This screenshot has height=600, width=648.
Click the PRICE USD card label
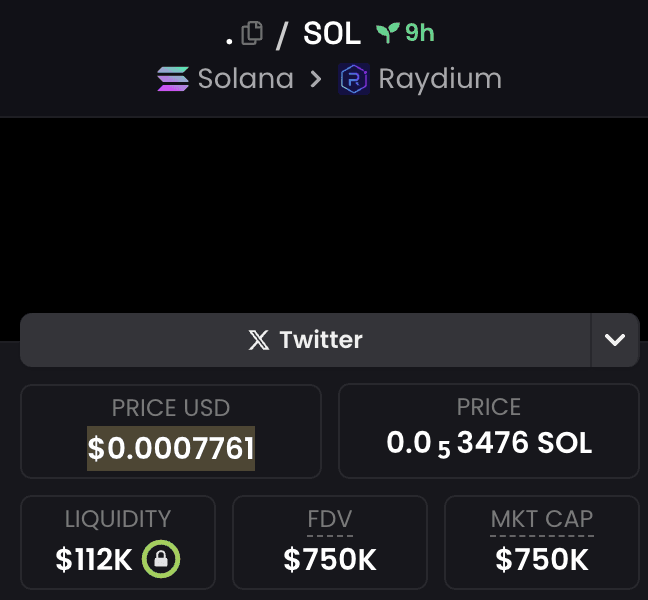pyautogui.click(x=171, y=408)
